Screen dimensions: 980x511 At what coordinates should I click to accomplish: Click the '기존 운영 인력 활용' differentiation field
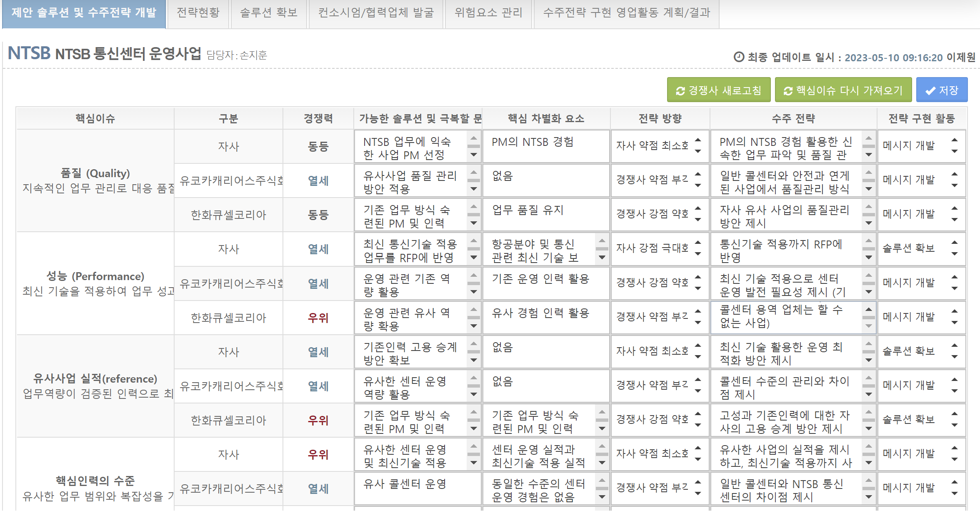(x=546, y=283)
